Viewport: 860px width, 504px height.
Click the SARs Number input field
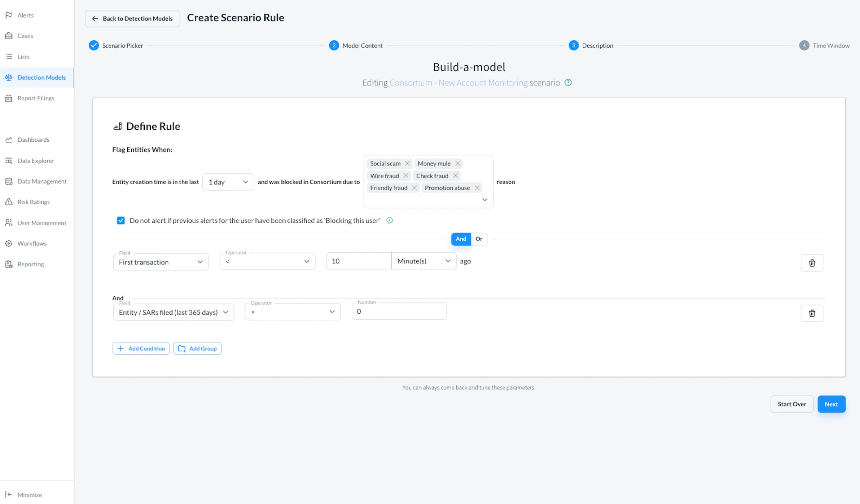399,311
